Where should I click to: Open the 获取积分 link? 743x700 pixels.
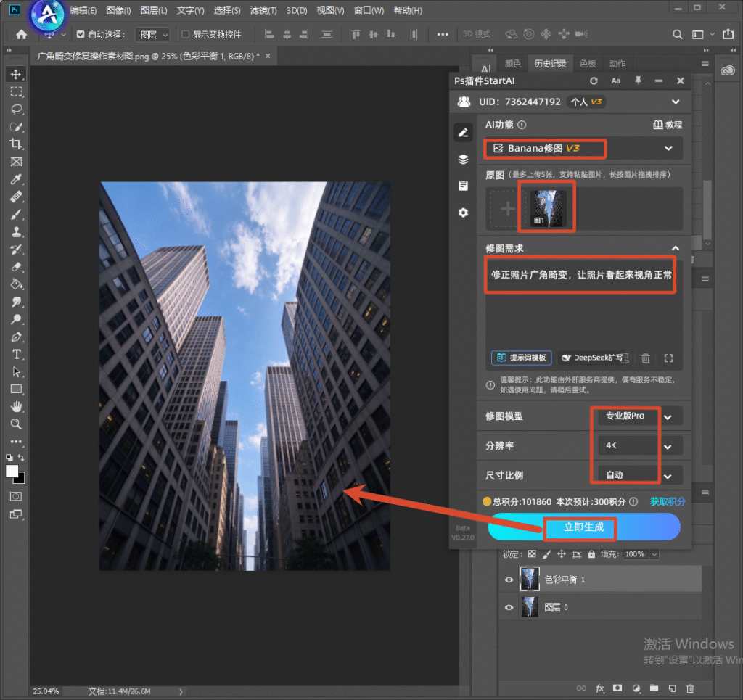pos(668,501)
